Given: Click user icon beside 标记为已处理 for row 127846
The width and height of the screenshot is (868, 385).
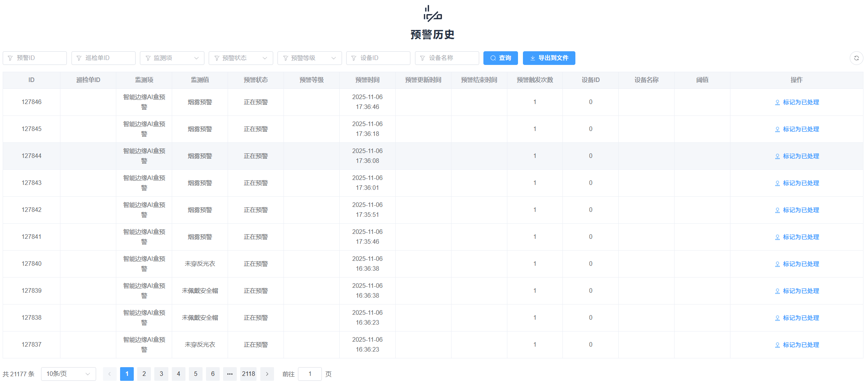Looking at the screenshot, I should (x=777, y=103).
